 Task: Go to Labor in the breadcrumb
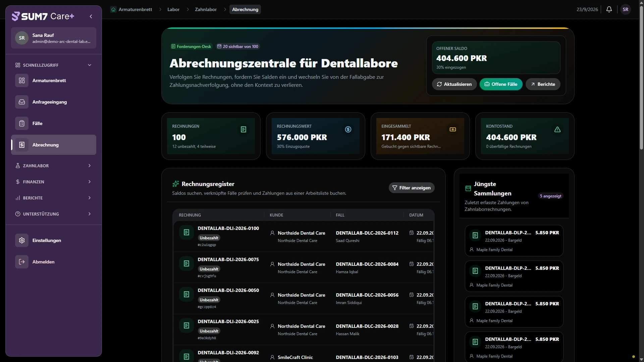point(173,9)
